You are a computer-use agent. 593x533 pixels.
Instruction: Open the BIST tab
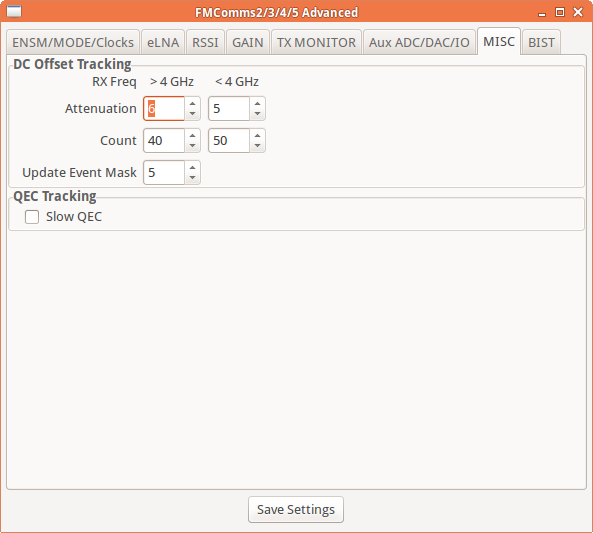coord(542,42)
